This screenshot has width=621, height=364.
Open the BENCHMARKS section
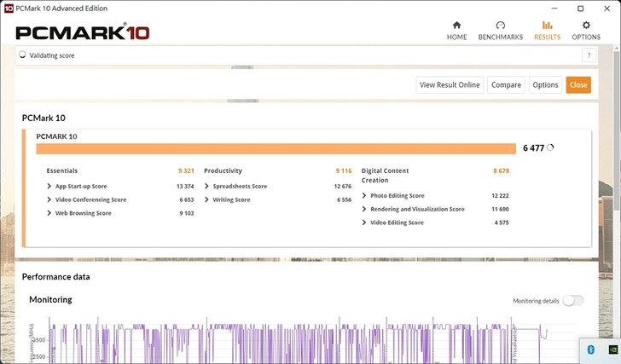tap(500, 31)
